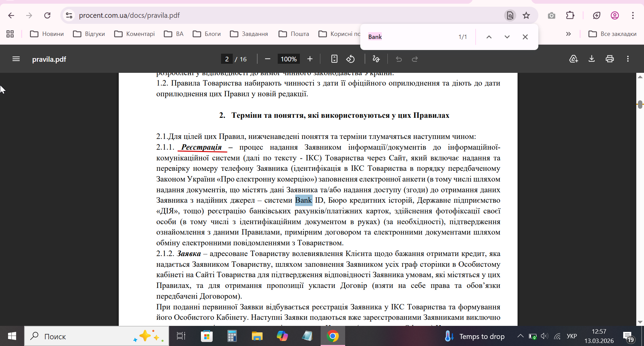Open the browser extensions puzzle icon
Screen dimensions: 644x346
click(570, 15)
